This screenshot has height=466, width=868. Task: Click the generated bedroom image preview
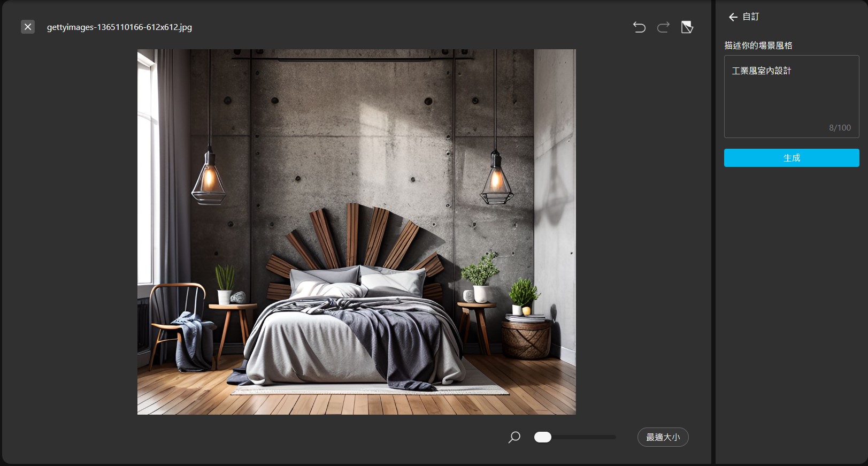[357, 232]
